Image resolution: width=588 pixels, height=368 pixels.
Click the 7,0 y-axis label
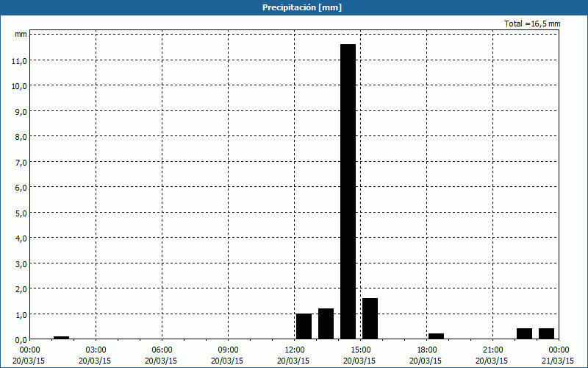[x=21, y=162]
